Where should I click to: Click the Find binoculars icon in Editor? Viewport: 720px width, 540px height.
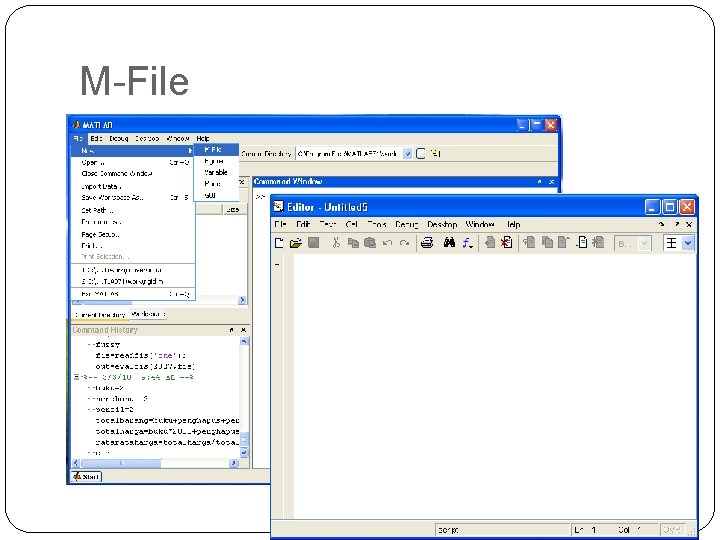(449, 243)
